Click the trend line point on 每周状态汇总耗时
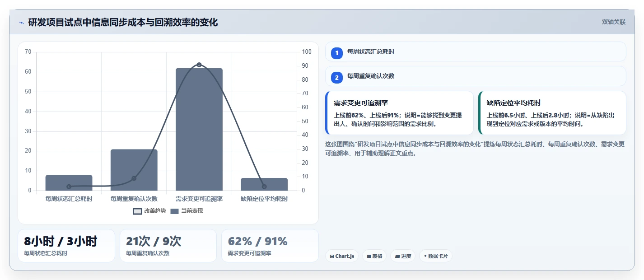This screenshot has height=280, width=644. pyautogui.click(x=69, y=187)
